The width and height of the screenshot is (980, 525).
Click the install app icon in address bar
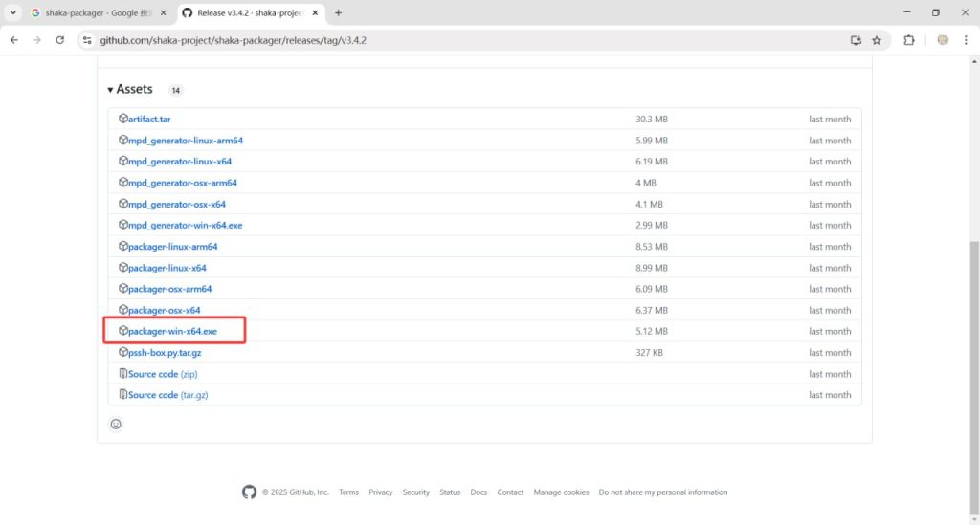pyautogui.click(x=856, y=40)
